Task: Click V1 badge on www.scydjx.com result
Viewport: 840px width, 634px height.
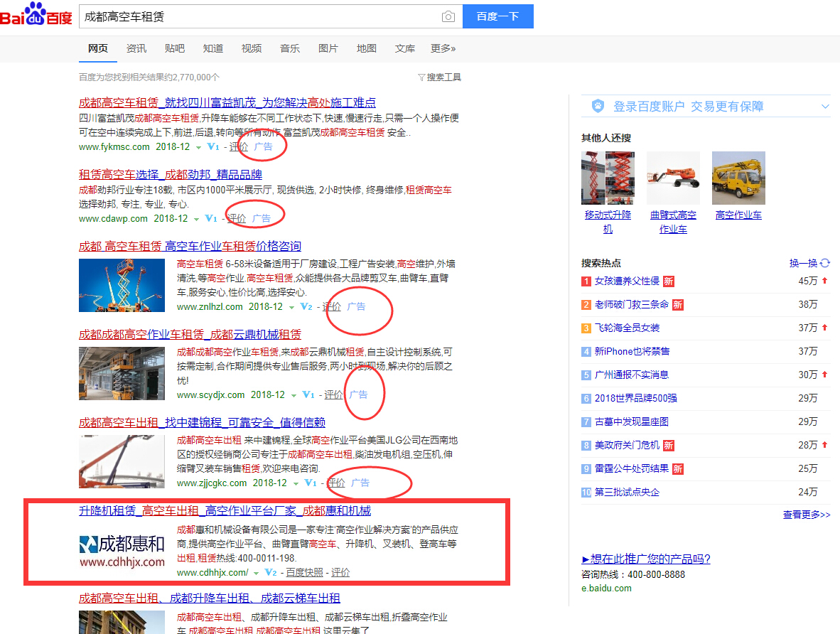Action: coord(308,395)
